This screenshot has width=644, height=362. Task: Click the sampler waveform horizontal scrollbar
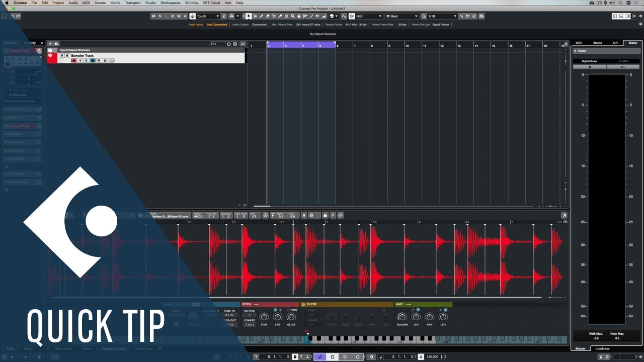click(x=297, y=298)
